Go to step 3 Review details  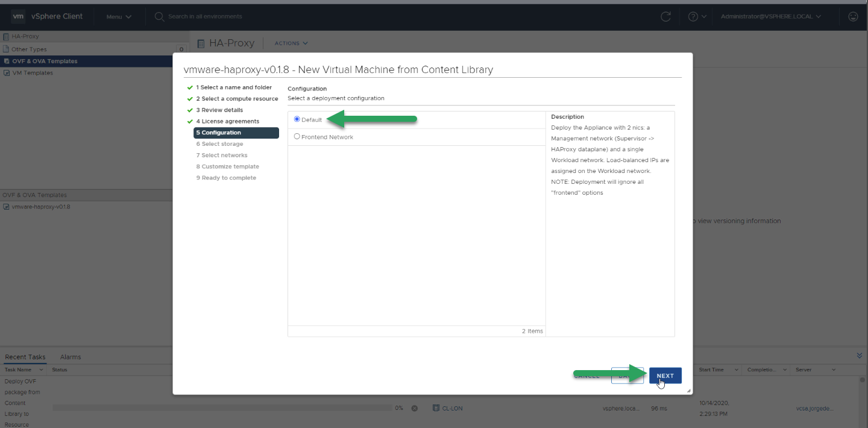(219, 110)
